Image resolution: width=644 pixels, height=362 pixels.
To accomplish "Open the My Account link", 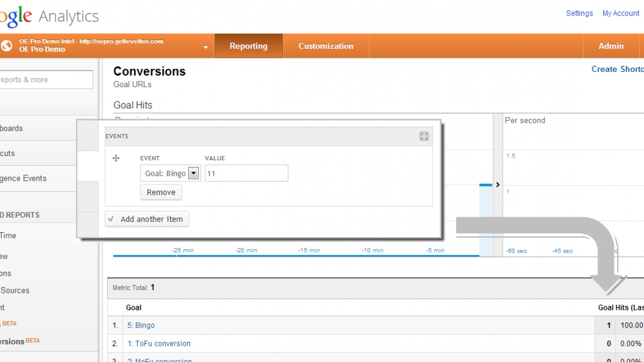I will [621, 13].
